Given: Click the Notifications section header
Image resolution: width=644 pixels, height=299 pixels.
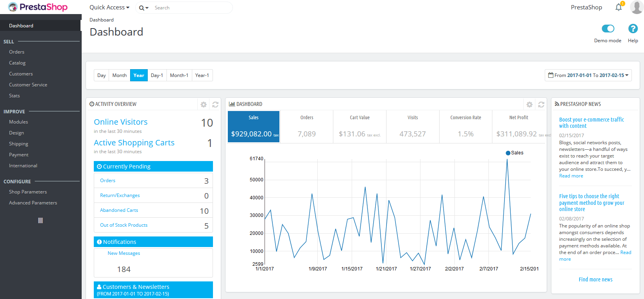Looking at the screenshot, I should click(x=153, y=242).
